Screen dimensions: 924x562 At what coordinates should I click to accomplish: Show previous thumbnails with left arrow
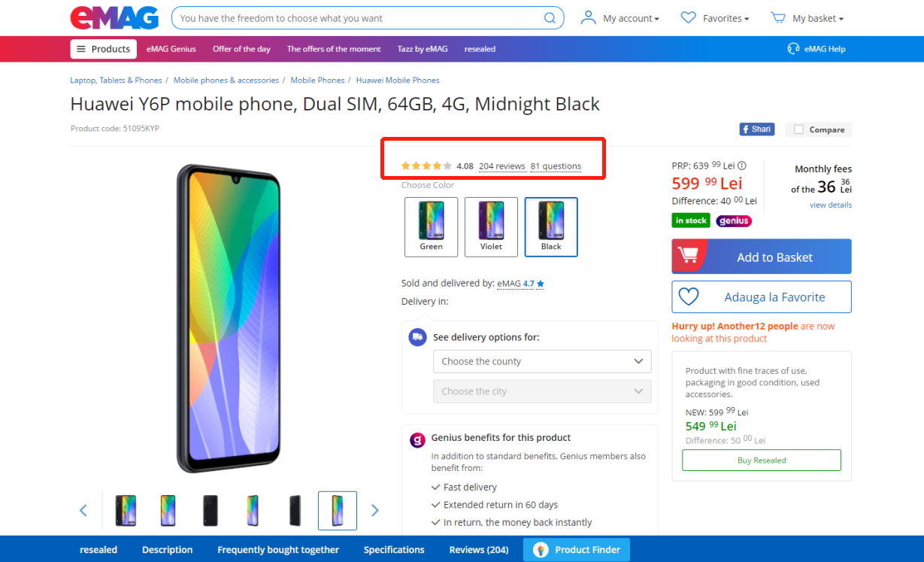[x=83, y=511]
